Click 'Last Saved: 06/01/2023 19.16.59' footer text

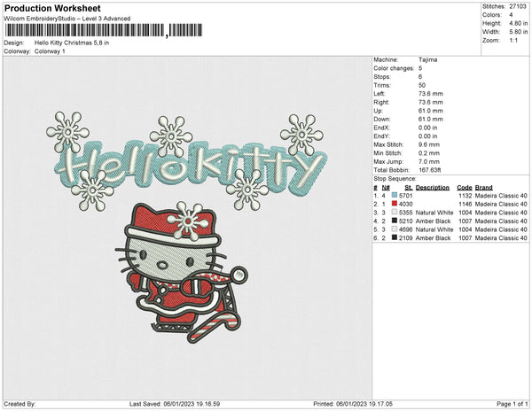(175, 404)
